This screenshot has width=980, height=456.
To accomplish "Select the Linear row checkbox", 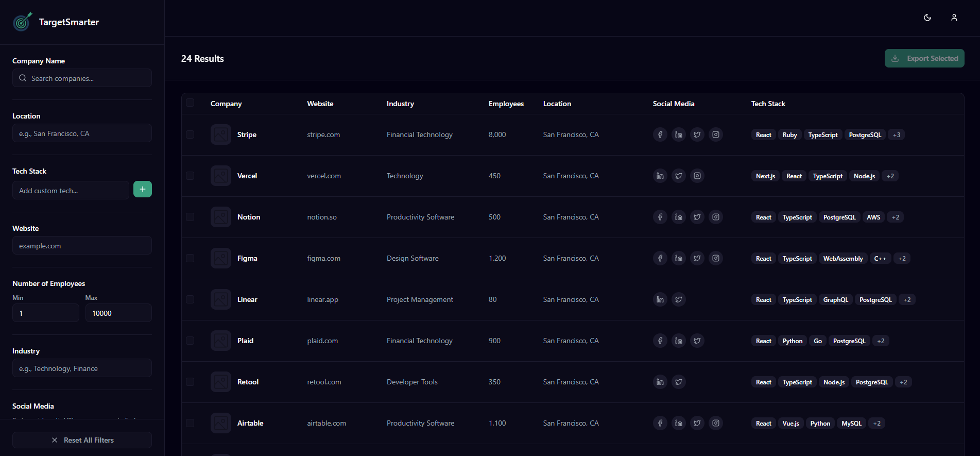I will [190, 299].
